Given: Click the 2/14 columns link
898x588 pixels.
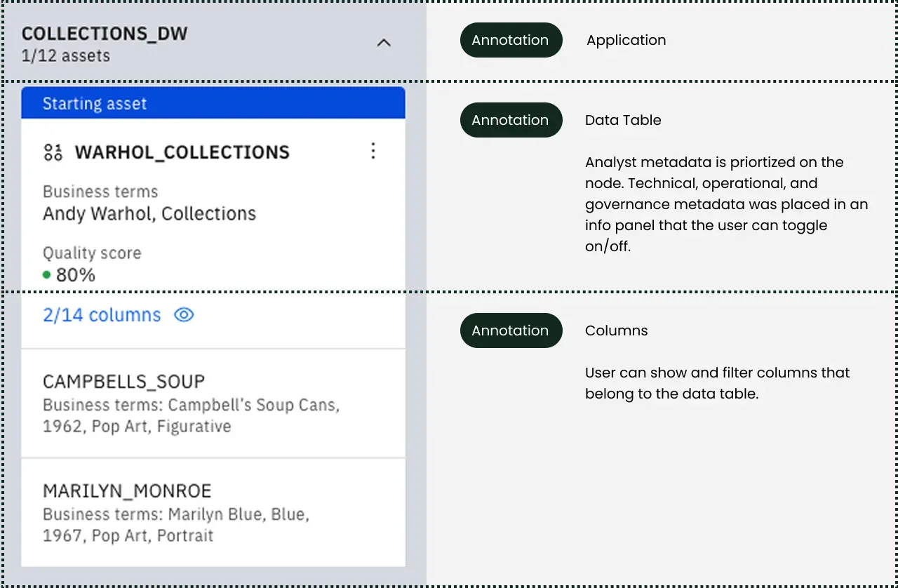Looking at the screenshot, I should 102,315.
